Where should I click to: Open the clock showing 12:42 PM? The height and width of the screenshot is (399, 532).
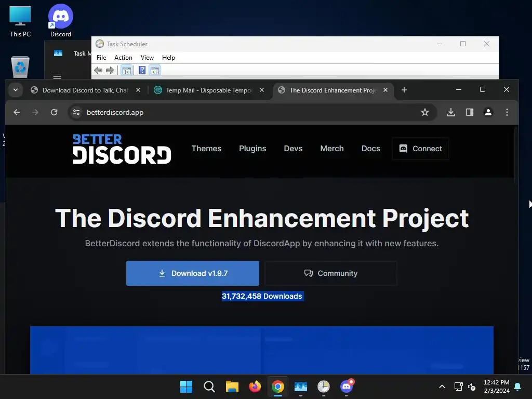tap(496, 387)
